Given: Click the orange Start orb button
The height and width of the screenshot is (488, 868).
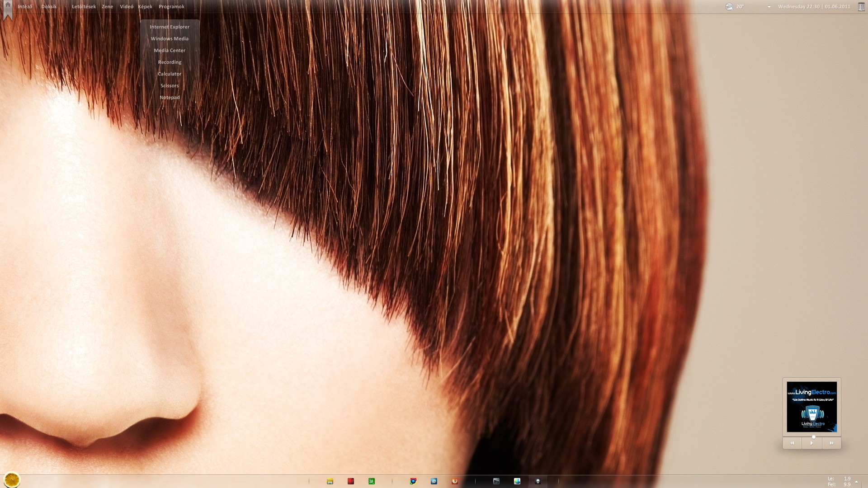Looking at the screenshot, I should [x=12, y=479].
